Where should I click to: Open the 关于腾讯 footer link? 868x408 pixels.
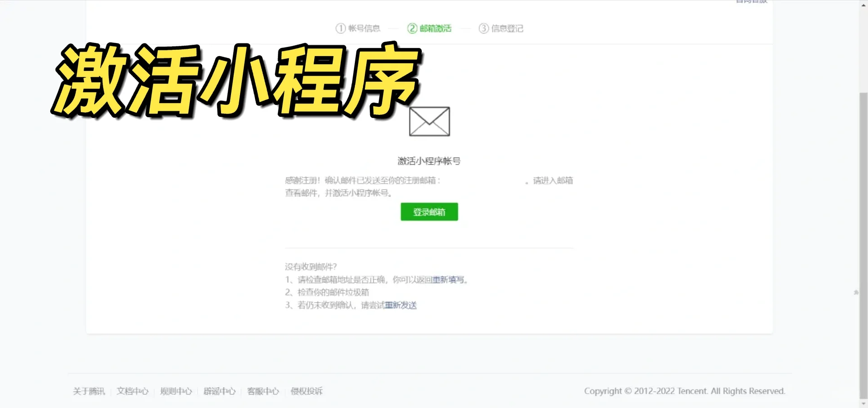pos(89,391)
